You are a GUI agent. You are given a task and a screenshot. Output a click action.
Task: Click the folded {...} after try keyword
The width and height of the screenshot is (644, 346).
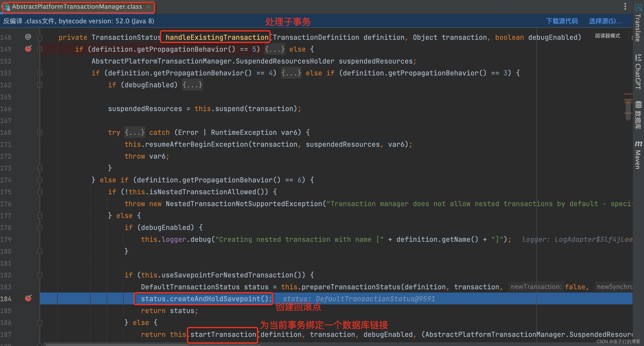pos(135,132)
